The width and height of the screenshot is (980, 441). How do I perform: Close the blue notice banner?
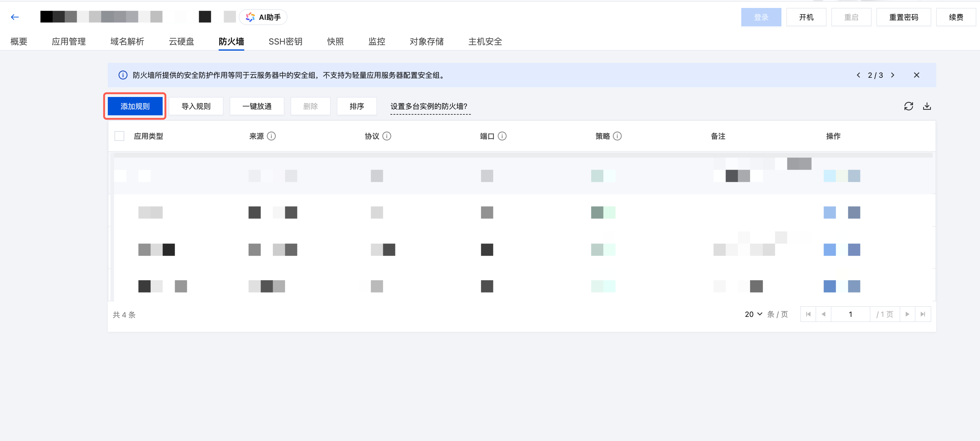tap(916, 75)
